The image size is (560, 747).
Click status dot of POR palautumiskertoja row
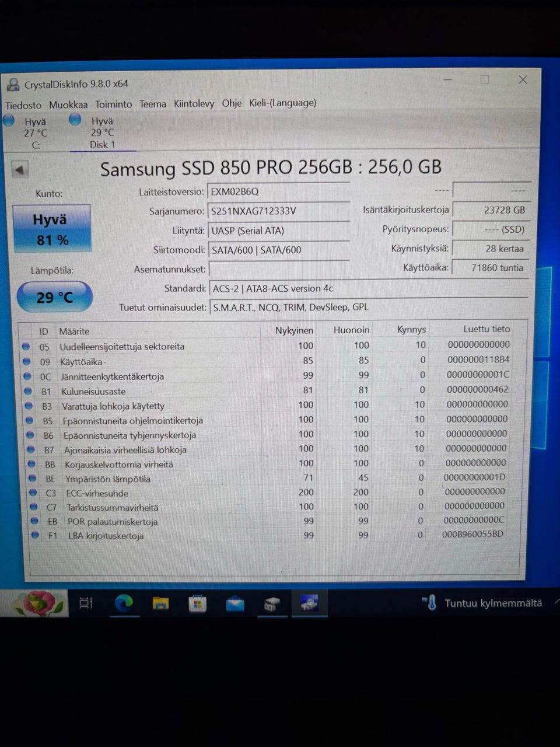(34, 521)
